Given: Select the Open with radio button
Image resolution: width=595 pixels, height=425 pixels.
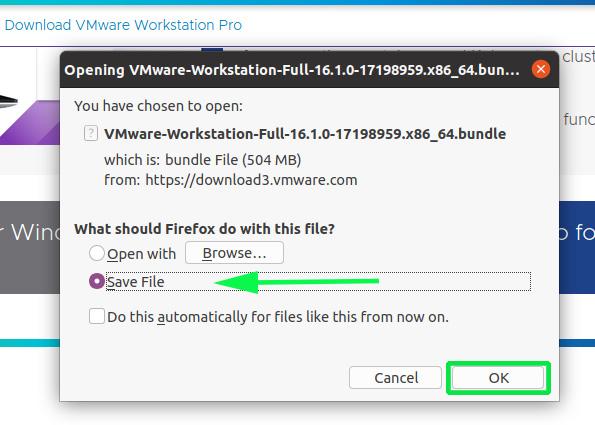Looking at the screenshot, I should click(97, 253).
